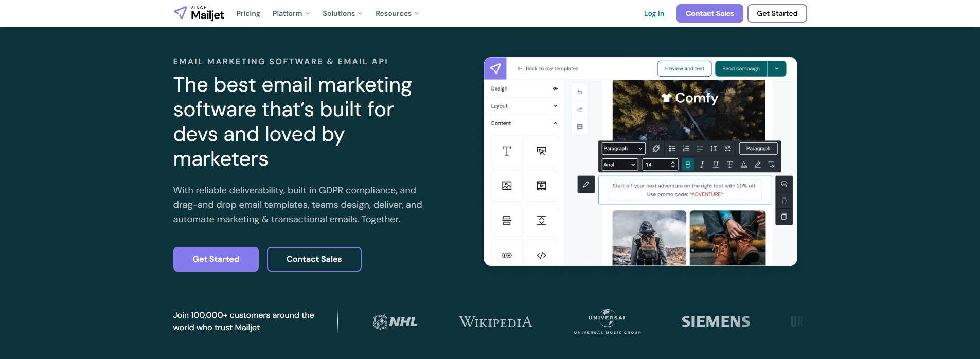Screen dimensions: 980x359
Task: Click the undo arrow icon
Action: (x=580, y=92)
